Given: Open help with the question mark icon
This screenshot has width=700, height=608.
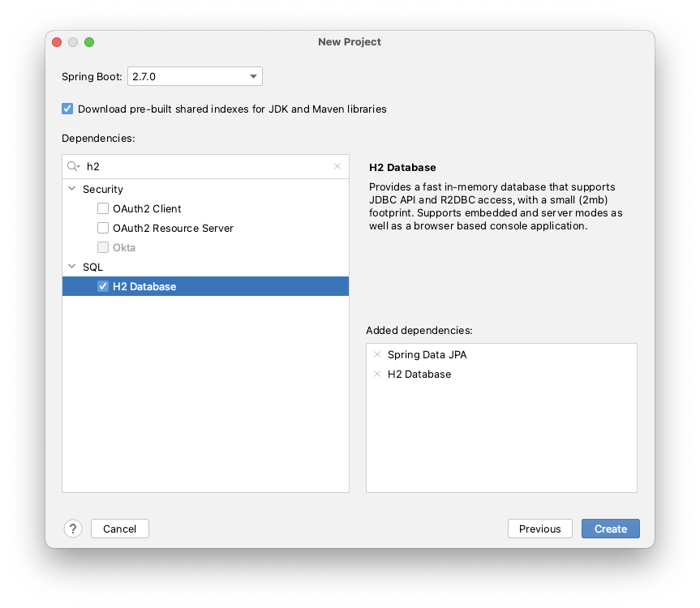Looking at the screenshot, I should (72, 528).
